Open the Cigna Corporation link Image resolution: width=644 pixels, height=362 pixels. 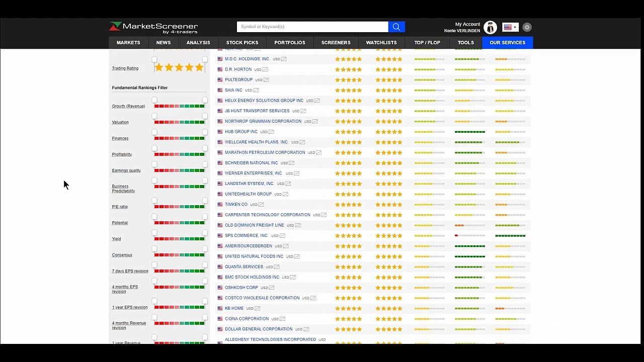coord(247,319)
